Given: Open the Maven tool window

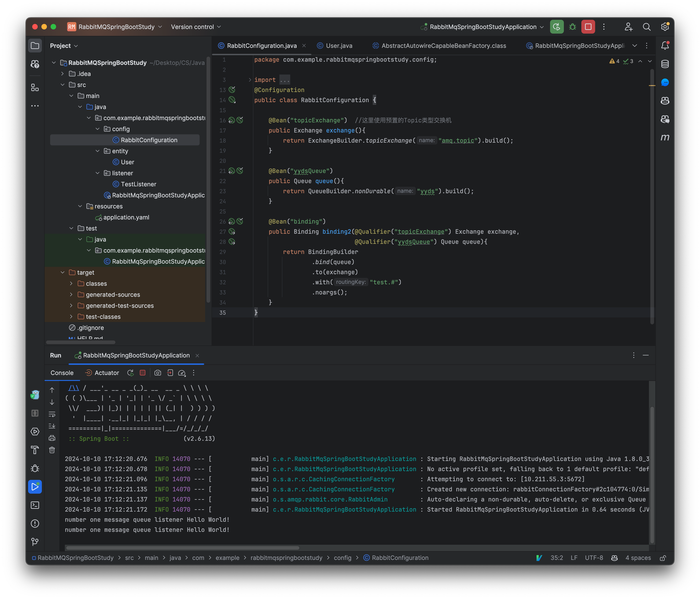Looking at the screenshot, I should pyautogui.click(x=665, y=138).
